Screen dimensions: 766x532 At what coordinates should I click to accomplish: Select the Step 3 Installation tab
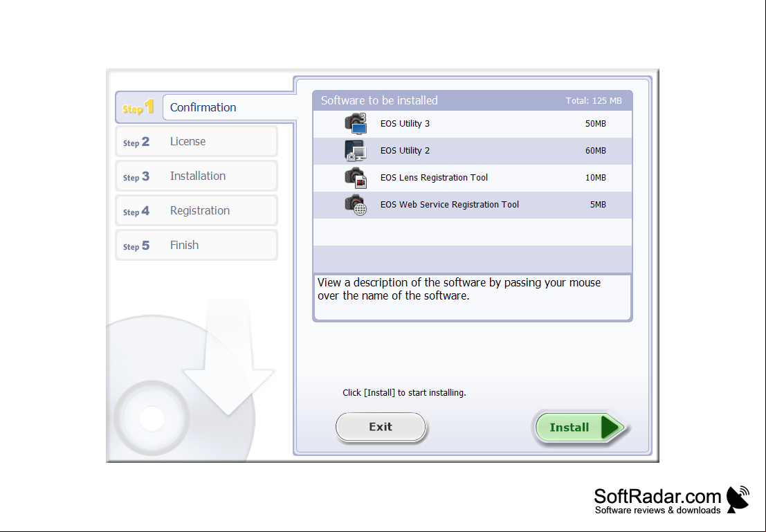point(197,176)
